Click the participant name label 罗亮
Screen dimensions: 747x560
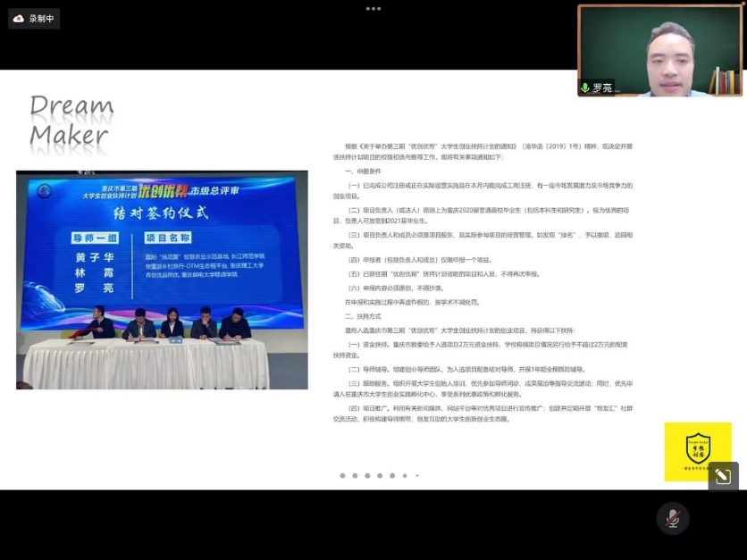pyautogui.click(x=600, y=88)
